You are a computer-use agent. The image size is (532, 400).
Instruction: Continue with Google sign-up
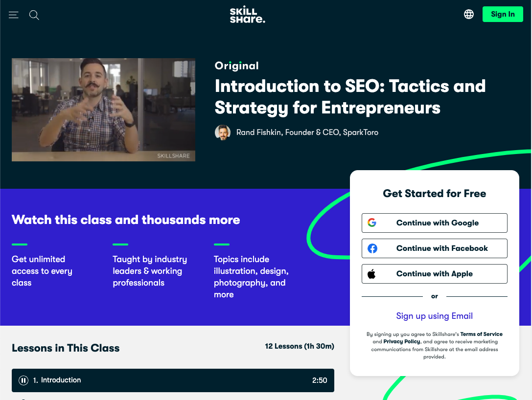434,222
